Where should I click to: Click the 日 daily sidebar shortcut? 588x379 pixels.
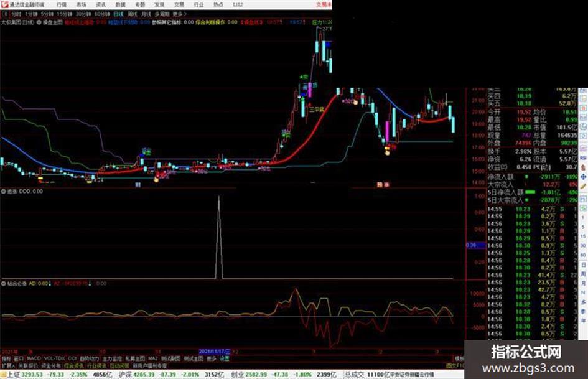(583, 265)
